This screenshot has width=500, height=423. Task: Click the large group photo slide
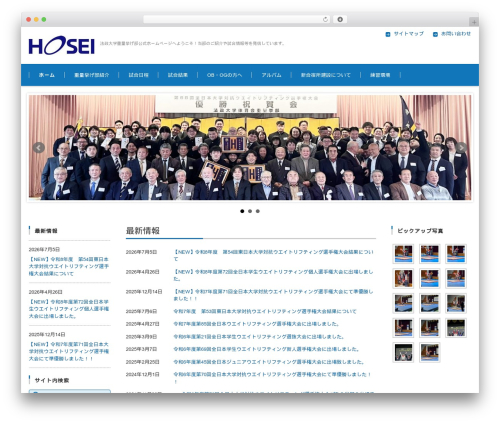(x=250, y=147)
